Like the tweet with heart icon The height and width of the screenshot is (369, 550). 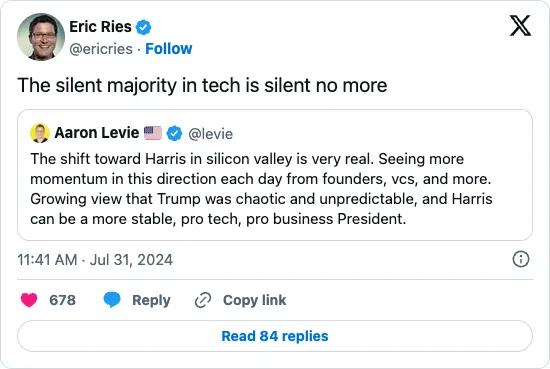[x=29, y=300]
